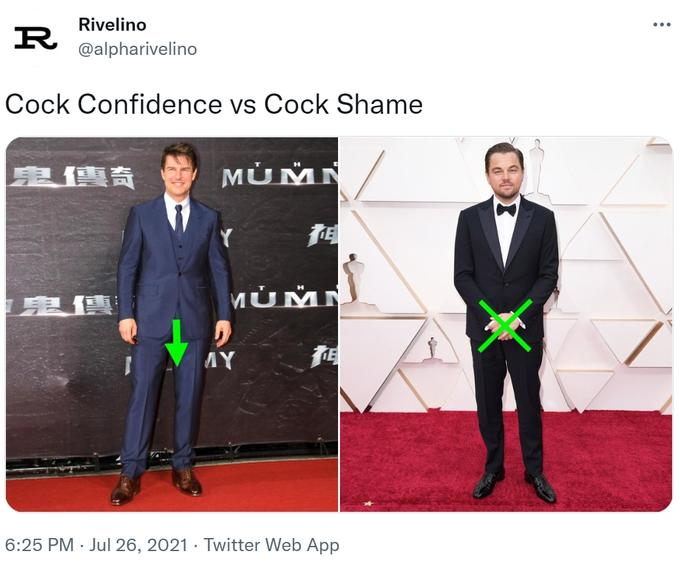Click the Chinese characters at left photo's top-left
This screenshot has height=572, width=680.
point(72,178)
